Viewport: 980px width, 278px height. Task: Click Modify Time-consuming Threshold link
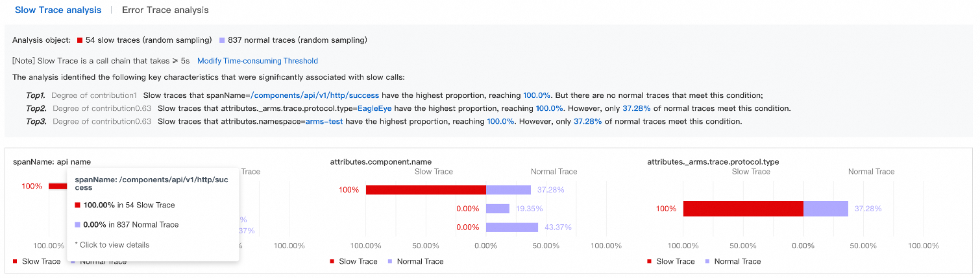257,61
